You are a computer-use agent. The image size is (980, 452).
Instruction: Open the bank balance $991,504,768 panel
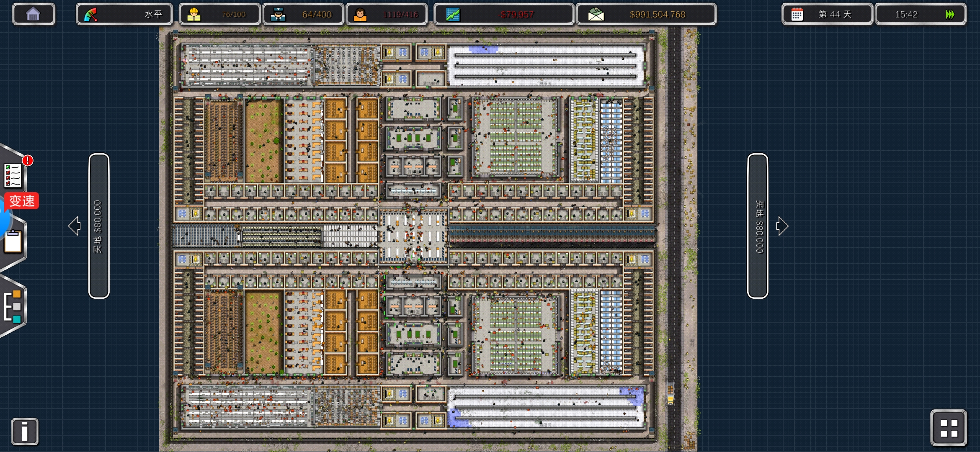(x=646, y=14)
